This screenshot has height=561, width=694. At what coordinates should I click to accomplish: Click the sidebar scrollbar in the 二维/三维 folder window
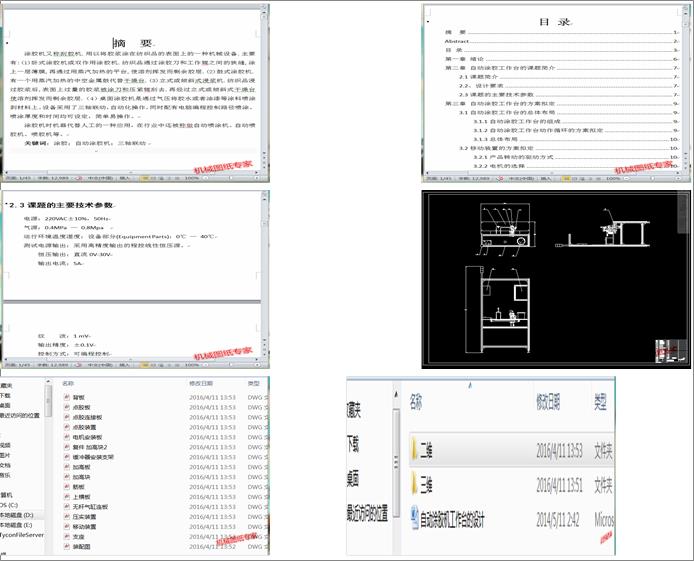pos(397,462)
